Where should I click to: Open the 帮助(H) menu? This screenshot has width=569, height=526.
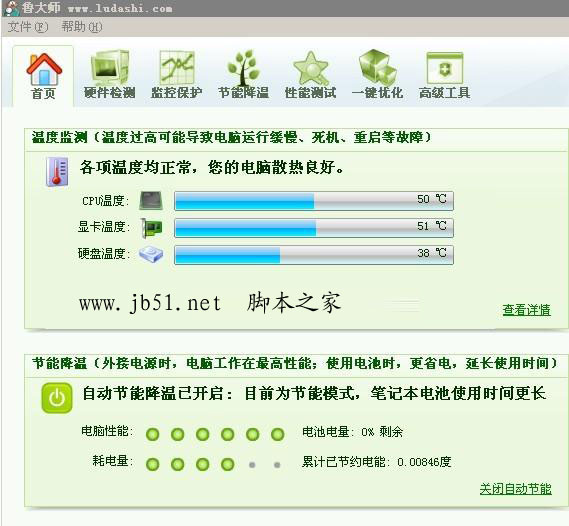[82, 27]
